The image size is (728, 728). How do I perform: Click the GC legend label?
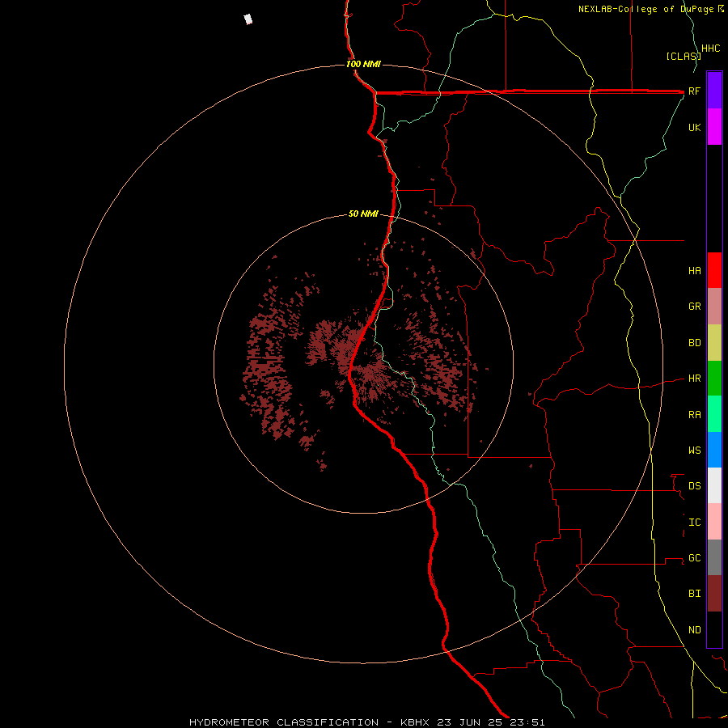(x=694, y=558)
